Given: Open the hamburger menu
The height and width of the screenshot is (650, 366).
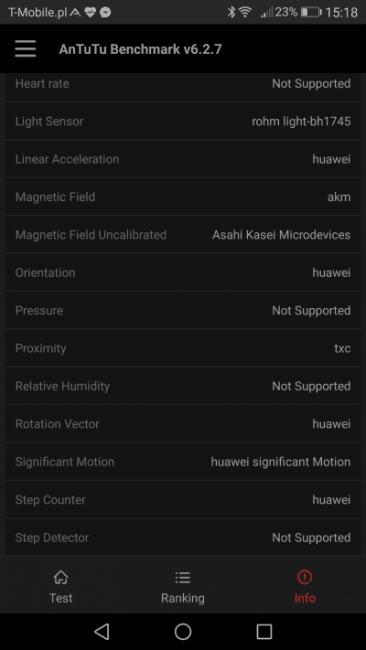Looking at the screenshot, I should tap(25, 49).
